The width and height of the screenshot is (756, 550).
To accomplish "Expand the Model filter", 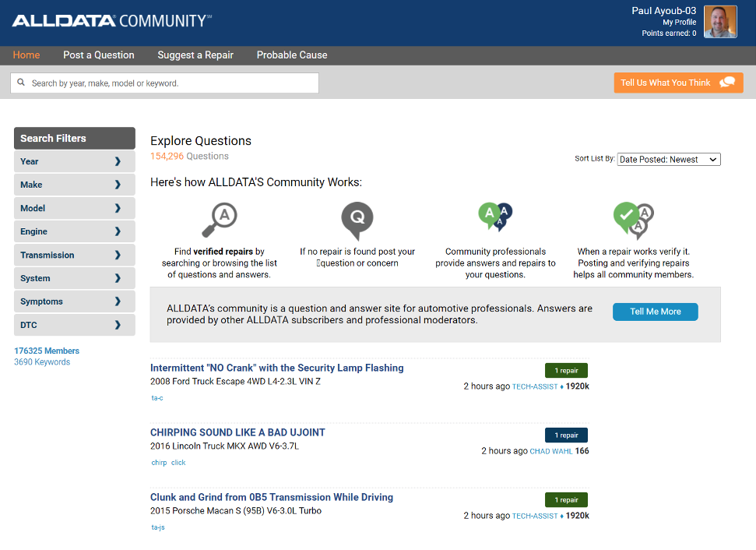I will (74, 209).
